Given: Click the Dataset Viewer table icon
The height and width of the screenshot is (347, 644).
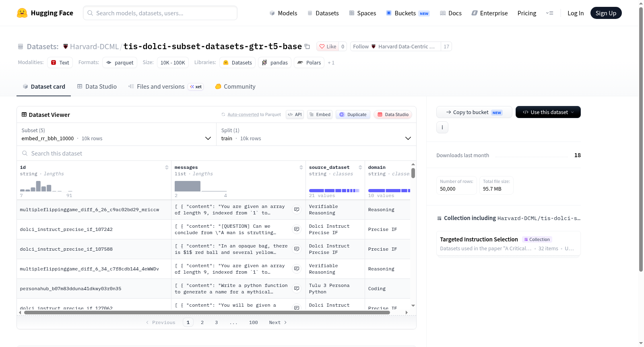Looking at the screenshot, I should 24,115.
